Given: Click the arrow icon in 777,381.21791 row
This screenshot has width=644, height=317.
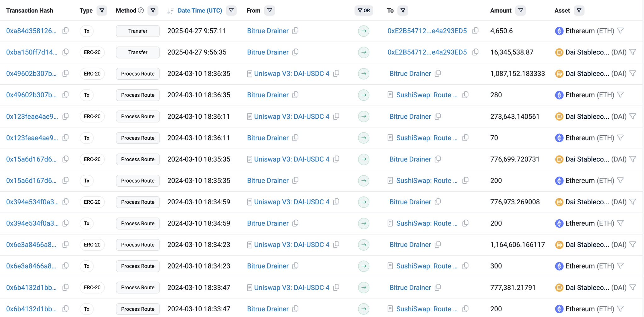Looking at the screenshot, I should click(364, 287).
